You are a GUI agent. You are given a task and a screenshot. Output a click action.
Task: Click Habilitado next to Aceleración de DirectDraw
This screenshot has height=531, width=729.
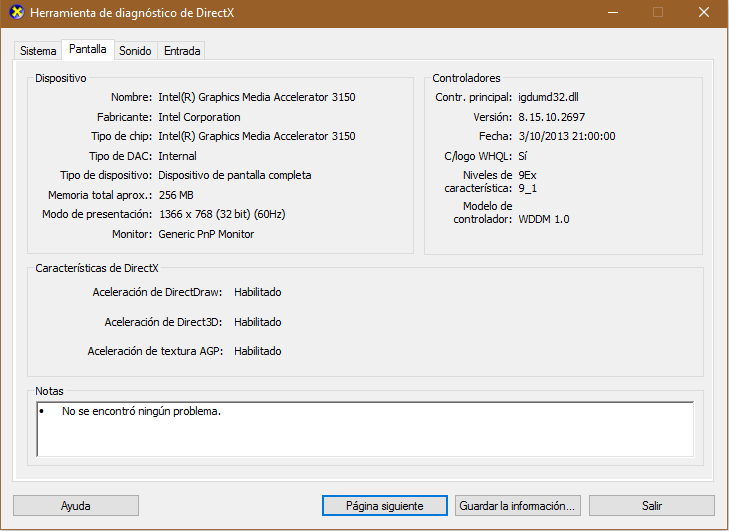[258, 292]
